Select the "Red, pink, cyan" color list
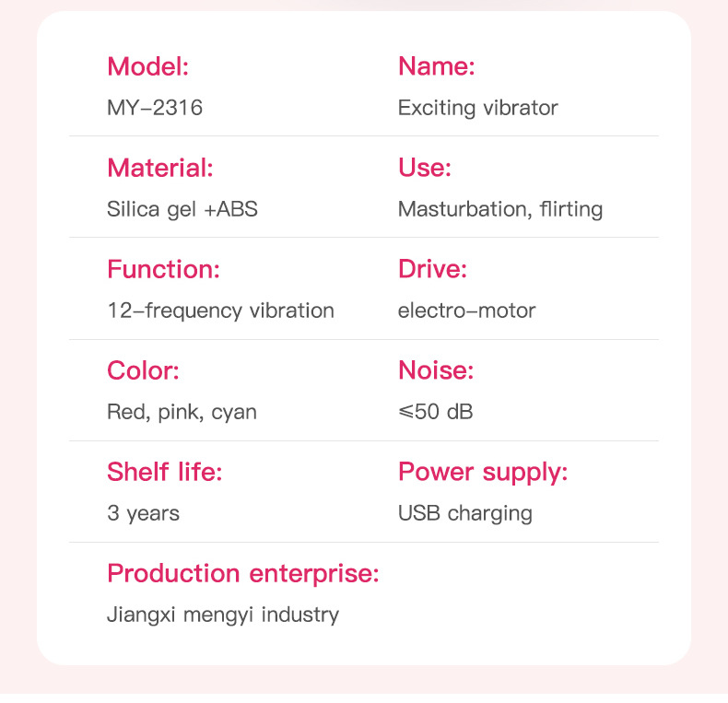This screenshot has width=728, height=703. click(182, 412)
